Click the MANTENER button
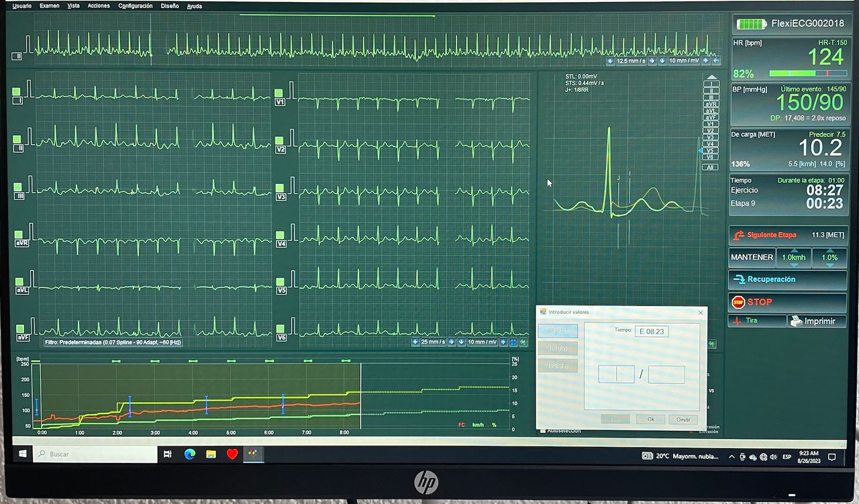Screen dimensions: 859x504 click(752, 258)
